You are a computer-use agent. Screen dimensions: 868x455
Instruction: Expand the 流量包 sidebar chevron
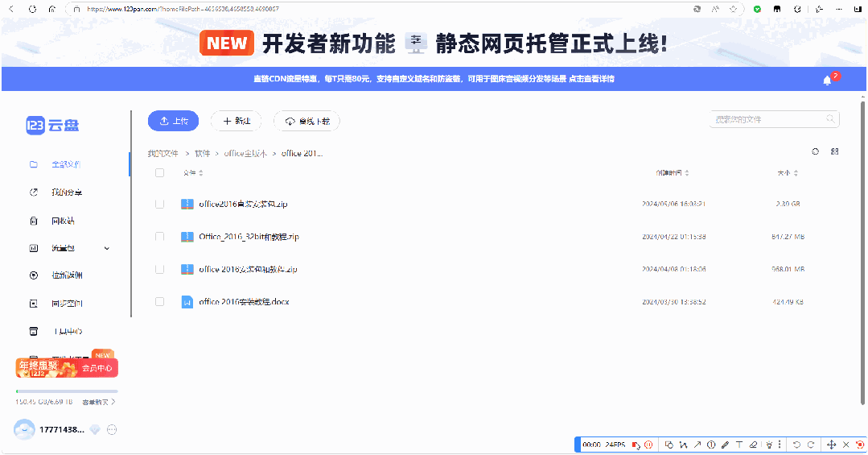tap(107, 248)
